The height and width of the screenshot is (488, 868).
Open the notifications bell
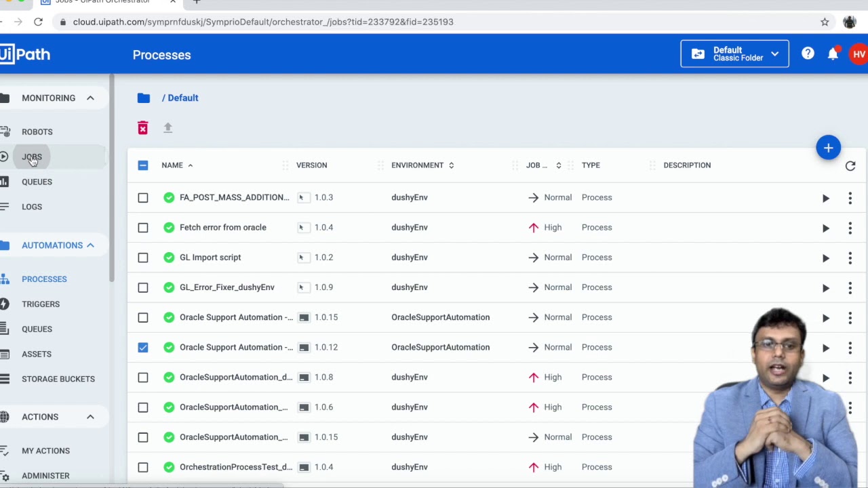(x=833, y=54)
